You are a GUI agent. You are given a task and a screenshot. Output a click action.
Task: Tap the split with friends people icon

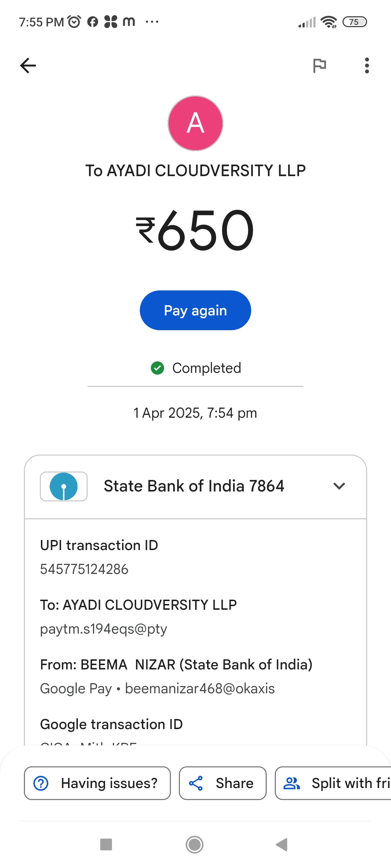click(x=291, y=783)
